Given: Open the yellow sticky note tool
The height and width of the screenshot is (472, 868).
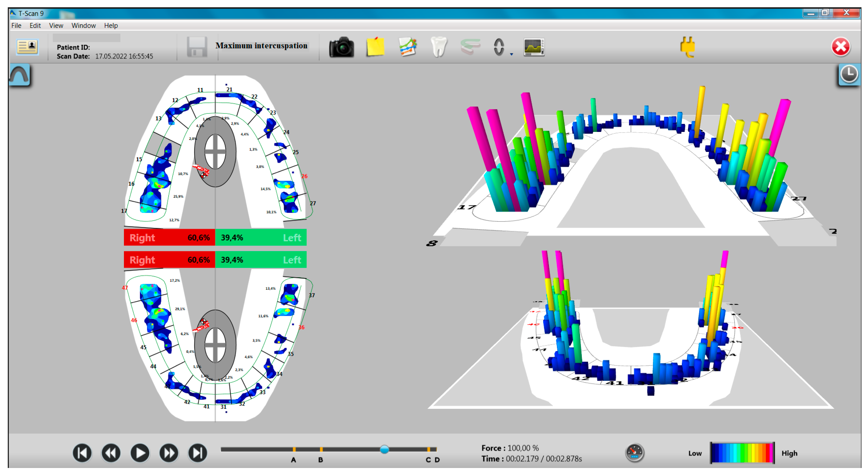Looking at the screenshot, I should coord(375,47).
